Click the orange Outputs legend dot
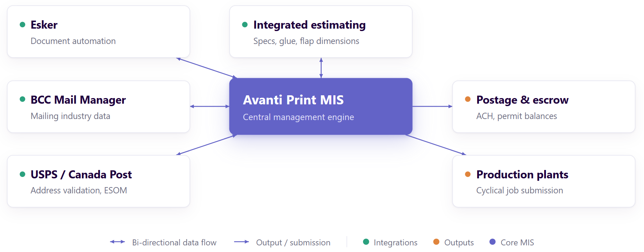This screenshot has width=644, height=252. 436,242
